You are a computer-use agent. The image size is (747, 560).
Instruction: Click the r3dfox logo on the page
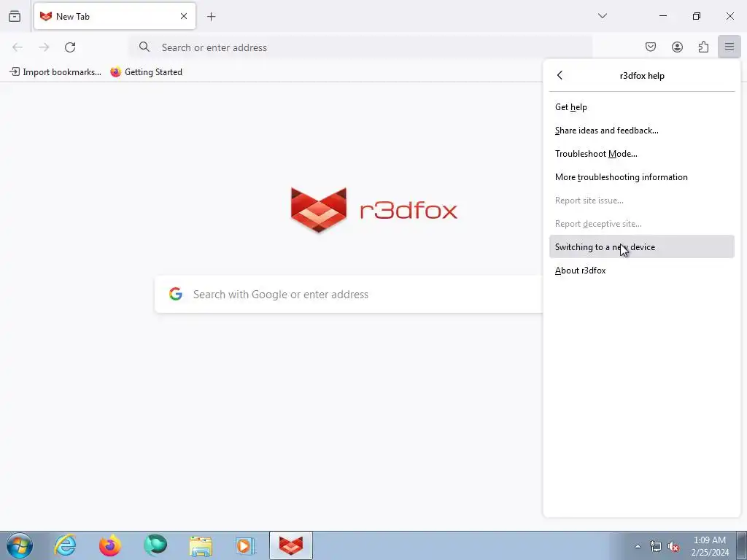tap(374, 210)
